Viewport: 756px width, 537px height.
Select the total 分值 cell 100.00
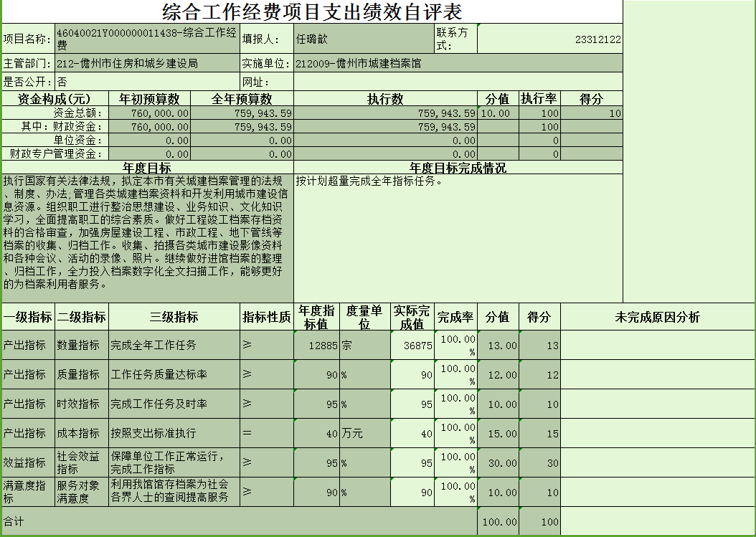click(498, 521)
